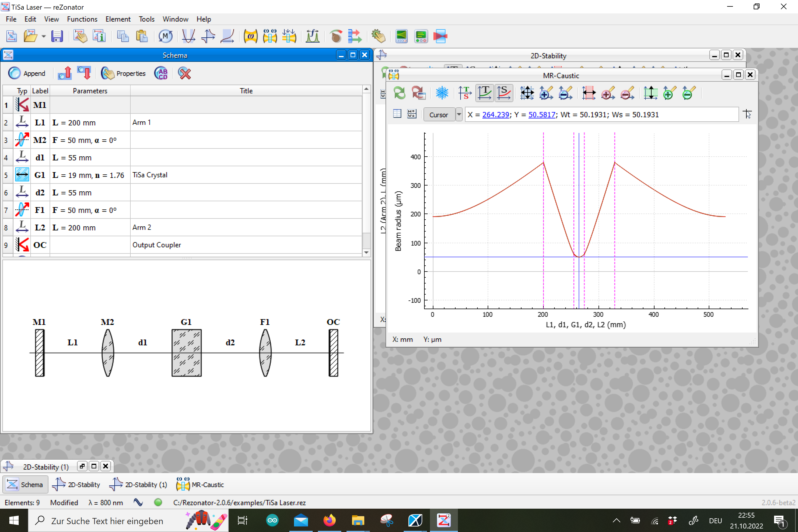Click the move element up arrow icon

click(x=65, y=73)
